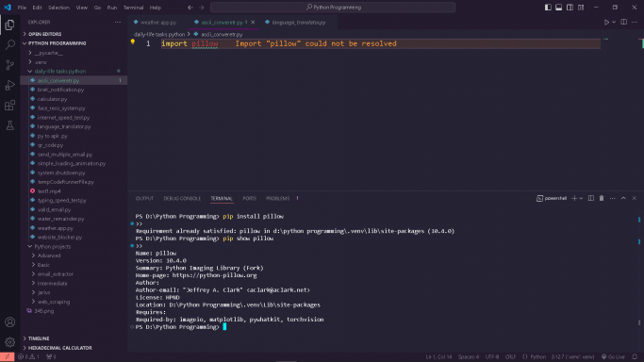Toggle Secondary Side Bar layout icon
The height and width of the screenshot is (362, 644).
tap(570, 8)
